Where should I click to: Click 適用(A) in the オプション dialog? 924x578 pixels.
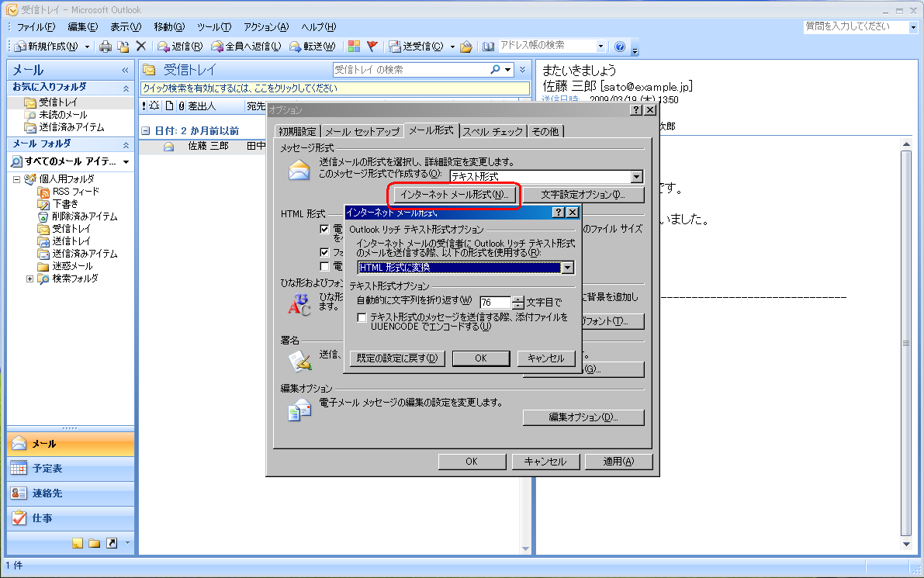tap(619, 462)
